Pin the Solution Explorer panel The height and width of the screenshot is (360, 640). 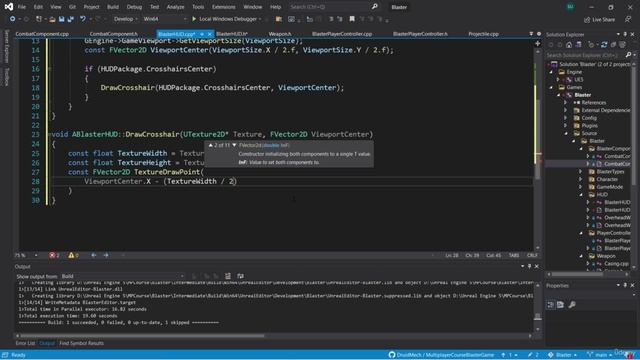click(625, 34)
